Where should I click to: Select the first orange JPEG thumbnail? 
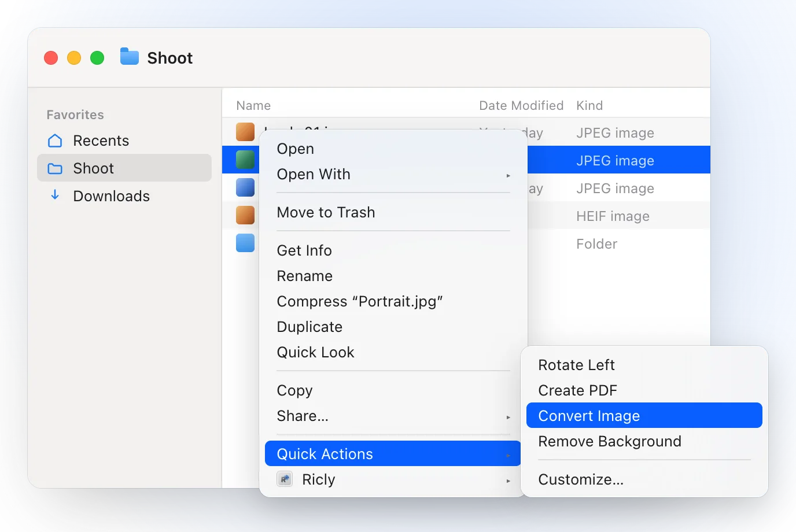245,132
